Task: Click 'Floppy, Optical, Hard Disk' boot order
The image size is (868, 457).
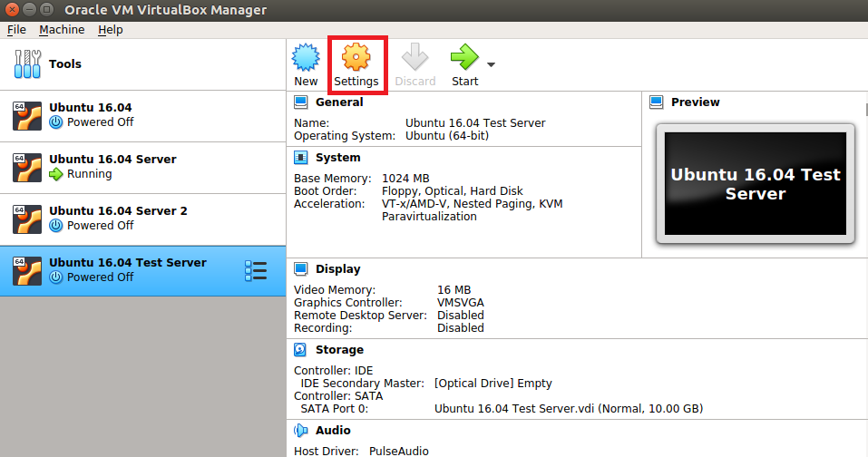Action: point(453,191)
